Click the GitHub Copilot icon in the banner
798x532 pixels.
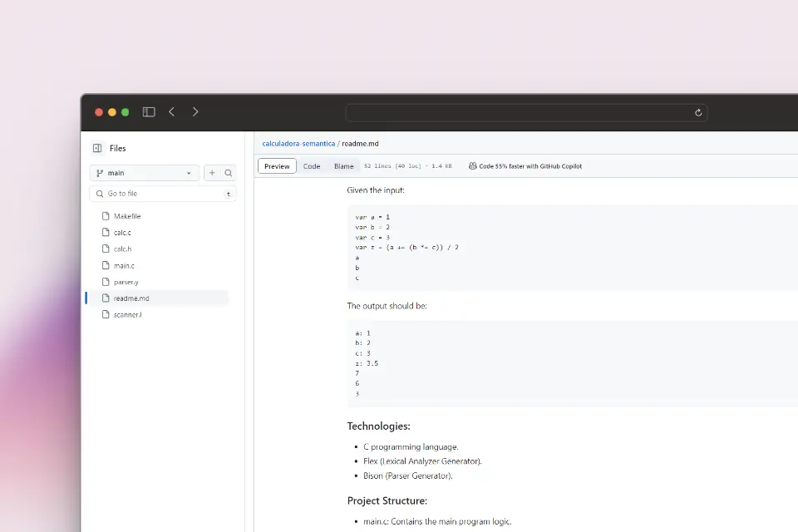[x=471, y=165]
